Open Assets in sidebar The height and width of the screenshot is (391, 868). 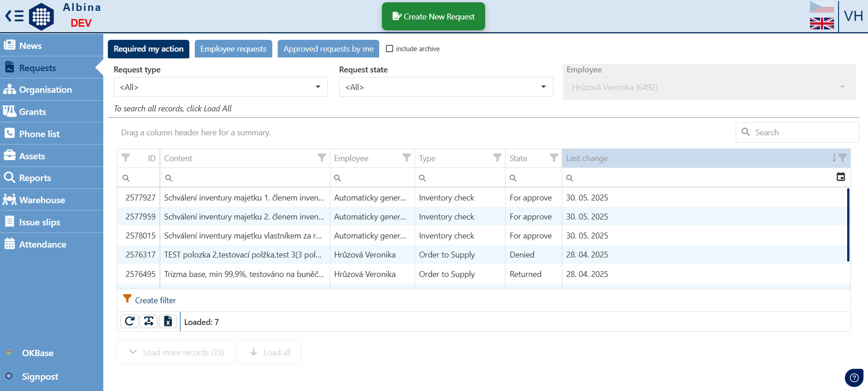[52, 156]
